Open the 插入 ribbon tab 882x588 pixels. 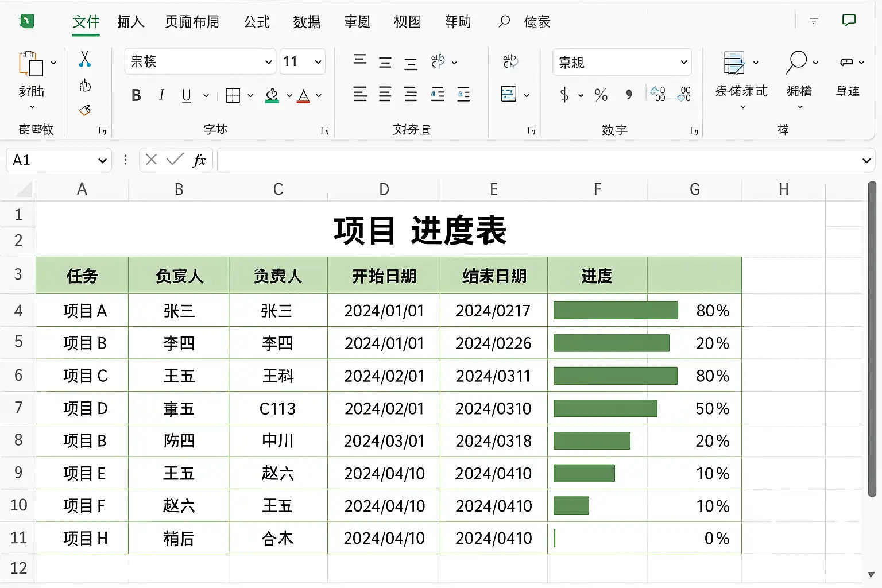(x=130, y=22)
